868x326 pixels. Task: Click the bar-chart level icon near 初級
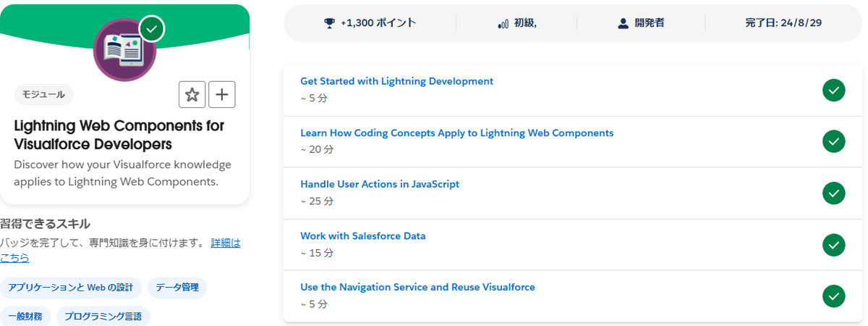pos(503,23)
